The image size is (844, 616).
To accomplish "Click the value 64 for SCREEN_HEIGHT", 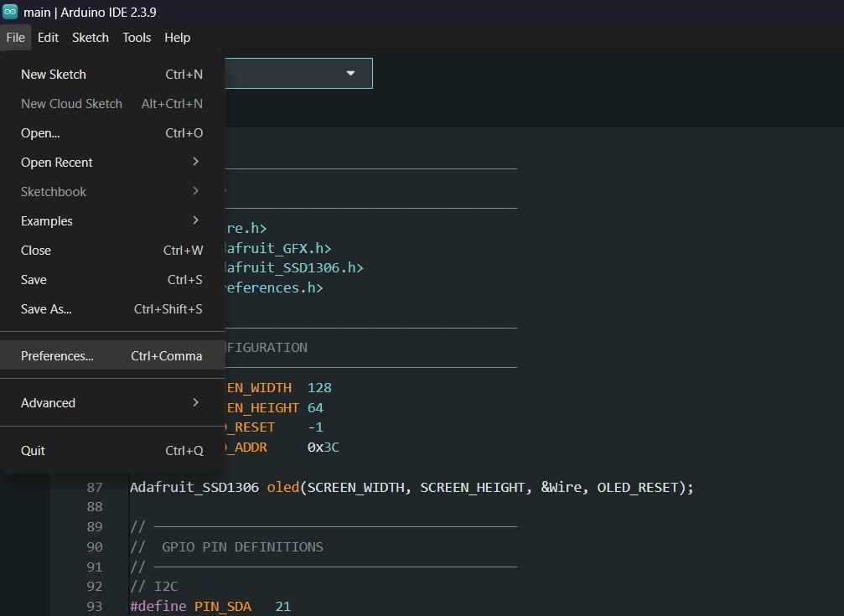I will [x=315, y=407].
